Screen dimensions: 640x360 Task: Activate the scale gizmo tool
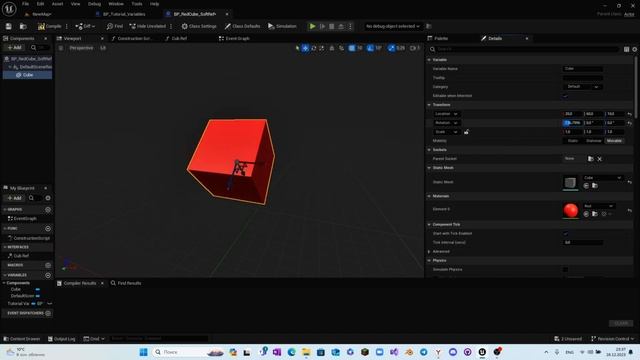pos(322,48)
